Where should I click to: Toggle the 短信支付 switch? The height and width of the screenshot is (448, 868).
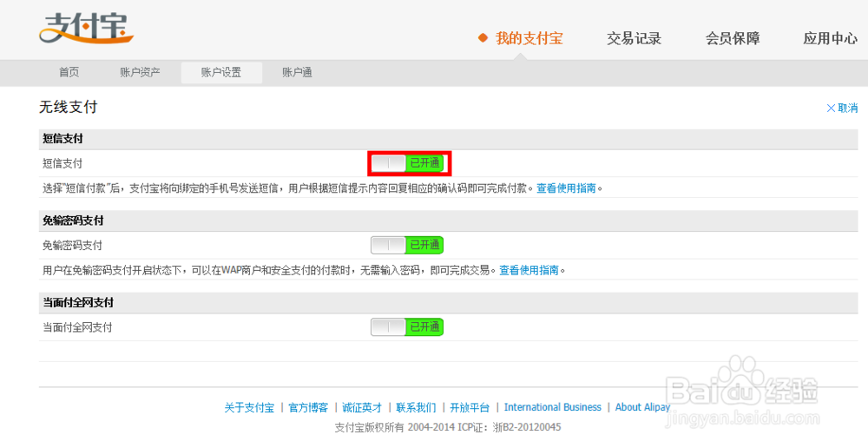tap(407, 163)
